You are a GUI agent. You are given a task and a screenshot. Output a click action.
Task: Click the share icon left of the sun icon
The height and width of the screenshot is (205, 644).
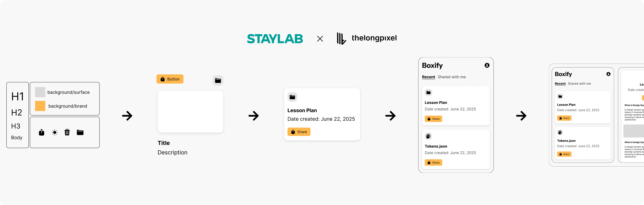(x=42, y=132)
